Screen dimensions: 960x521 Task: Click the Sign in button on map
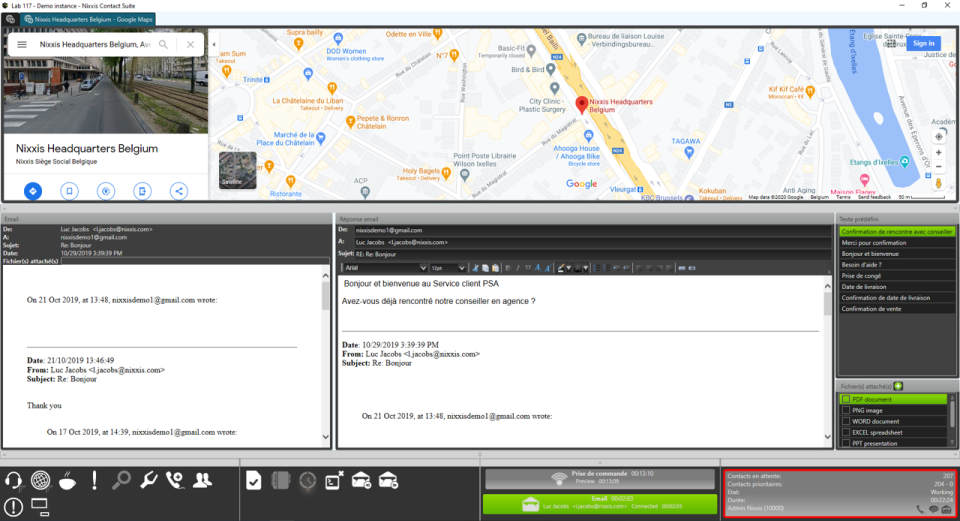(x=923, y=43)
